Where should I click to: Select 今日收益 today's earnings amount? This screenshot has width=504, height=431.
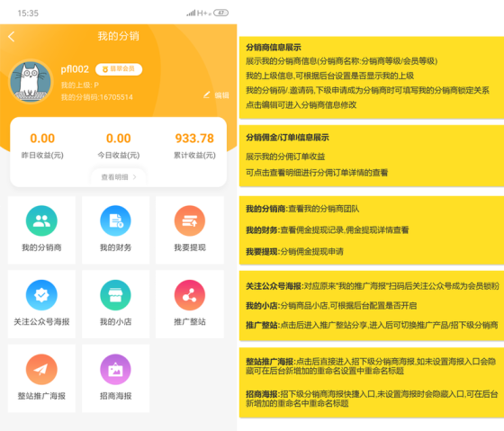(119, 139)
